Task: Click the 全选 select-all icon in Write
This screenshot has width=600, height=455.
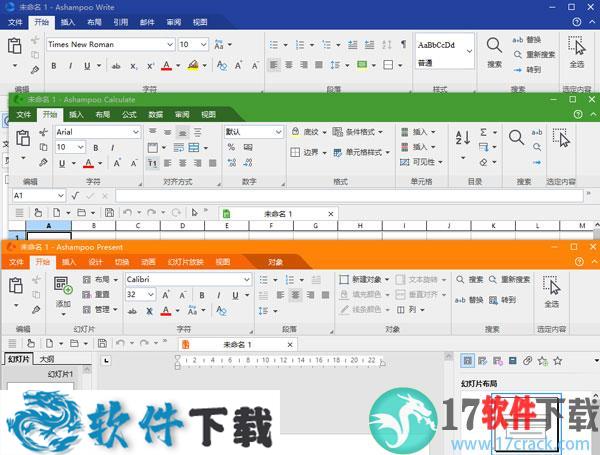Action: coord(577,46)
